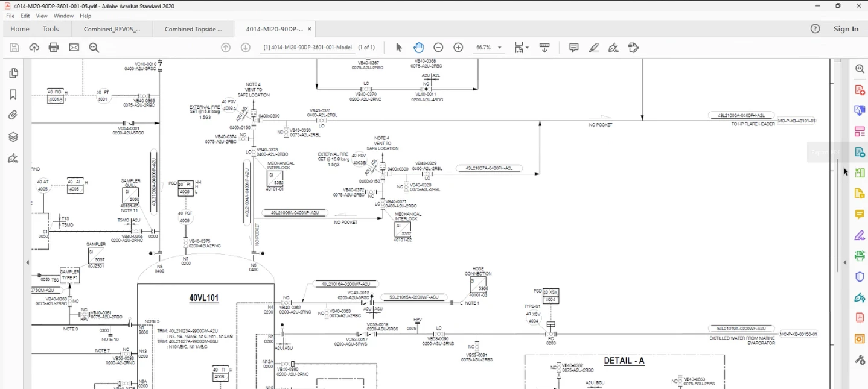Click the Sign document pen icon
Image resolution: width=868 pixels, height=389 pixels.
coord(613,48)
